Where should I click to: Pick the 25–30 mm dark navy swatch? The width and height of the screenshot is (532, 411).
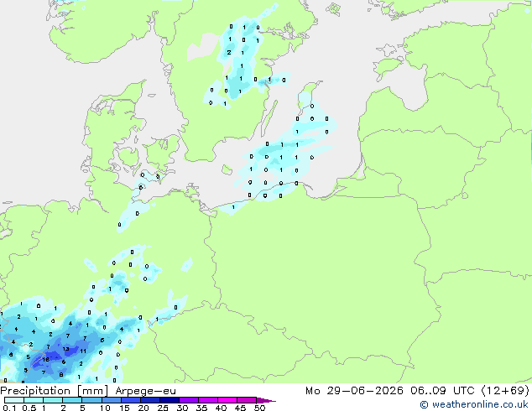tap(170, 400)
